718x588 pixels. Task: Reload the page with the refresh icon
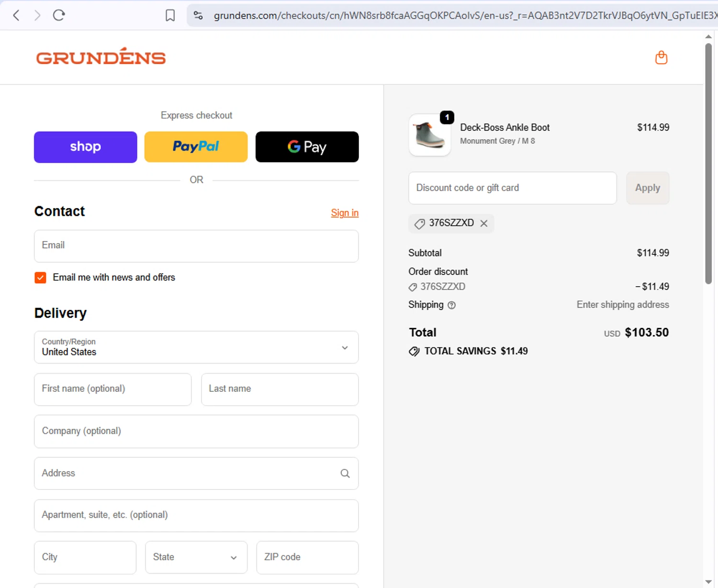click(59, 15)
